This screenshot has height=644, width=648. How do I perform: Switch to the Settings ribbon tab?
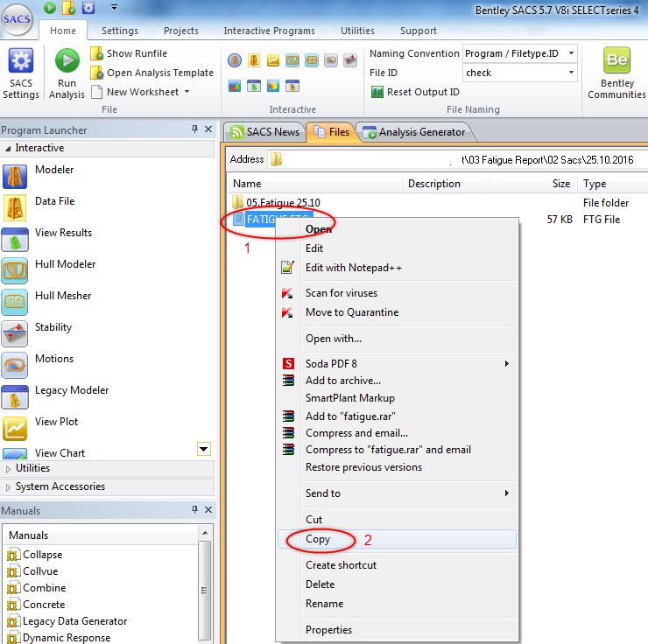(120, 31)
